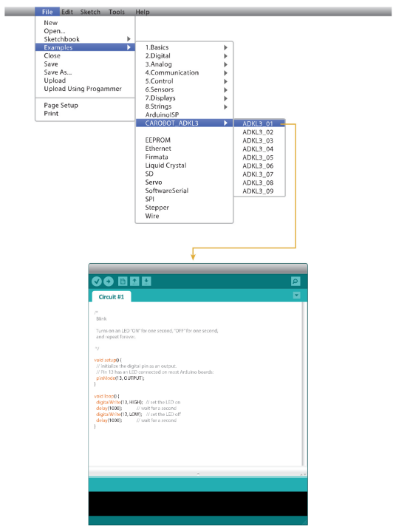
Task: Open the Serial Monitor magnifier icon
Action: point(296,282)
